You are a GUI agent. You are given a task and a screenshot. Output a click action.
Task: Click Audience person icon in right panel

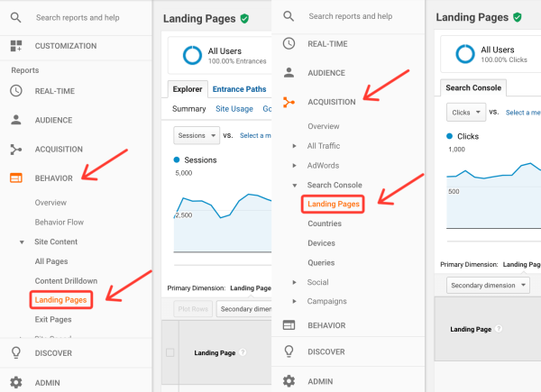click(x=289, y=73)
